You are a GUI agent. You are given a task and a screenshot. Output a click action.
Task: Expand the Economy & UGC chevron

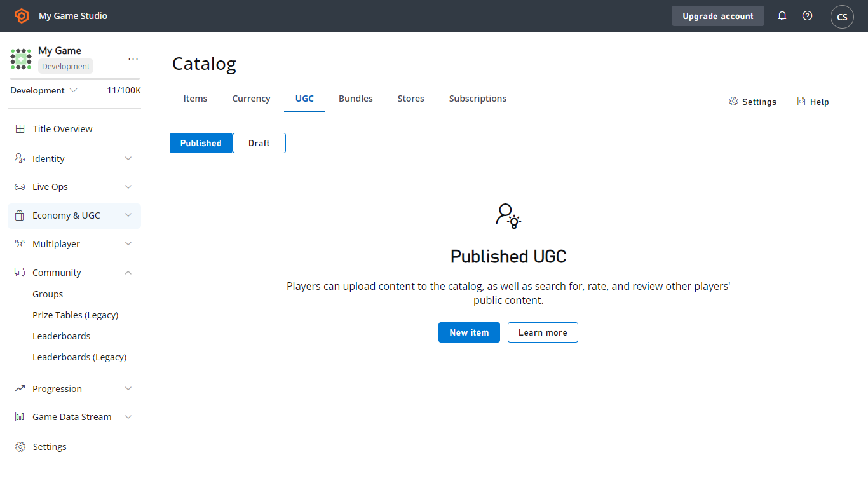pyautogui.click(x=128, y=215)
